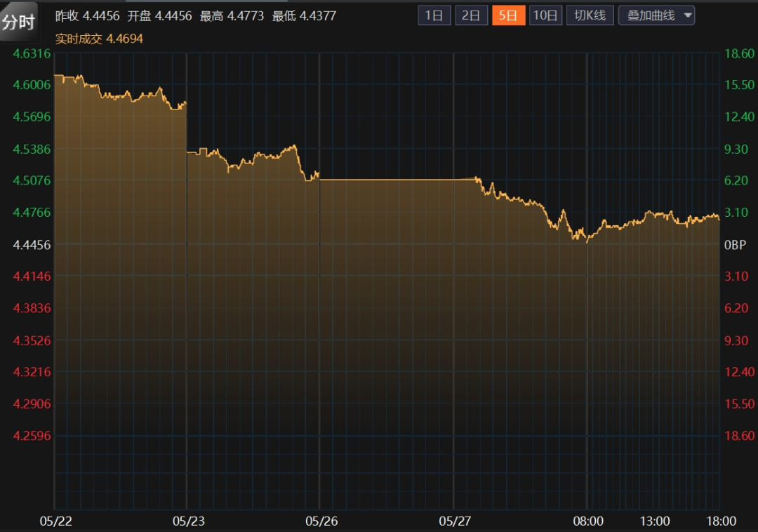Viewport: 758px width, 532px height.
Task: Select the 05/23 date on the time axis
Action: click(188, 521)
